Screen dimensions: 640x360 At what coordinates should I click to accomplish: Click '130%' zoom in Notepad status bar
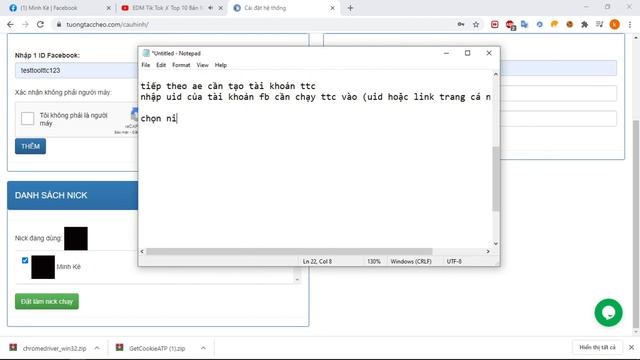(374, 262)
